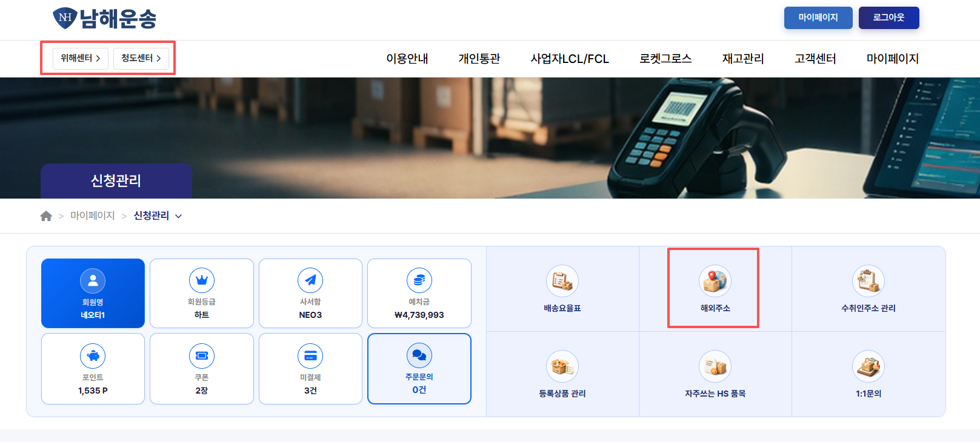Viewport: 980px width, 442px height.
Task: Open the 사업자LCL/FCL menu
Action: (570, 59)
